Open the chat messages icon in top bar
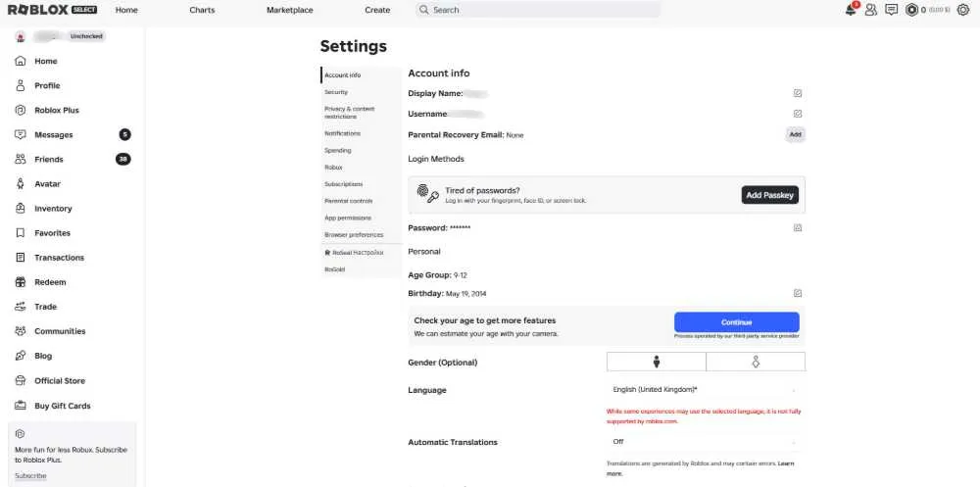The image size is (980, 487). pos(891,10)
